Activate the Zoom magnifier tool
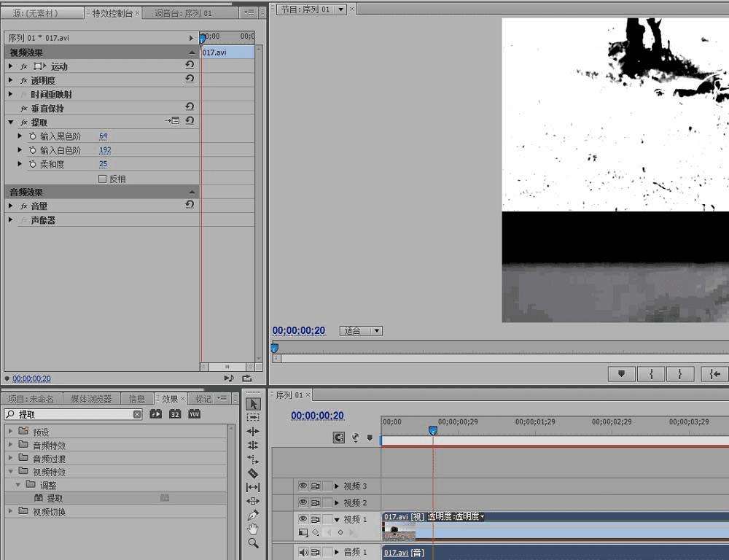The image size is (729, 560). point(253,542)
